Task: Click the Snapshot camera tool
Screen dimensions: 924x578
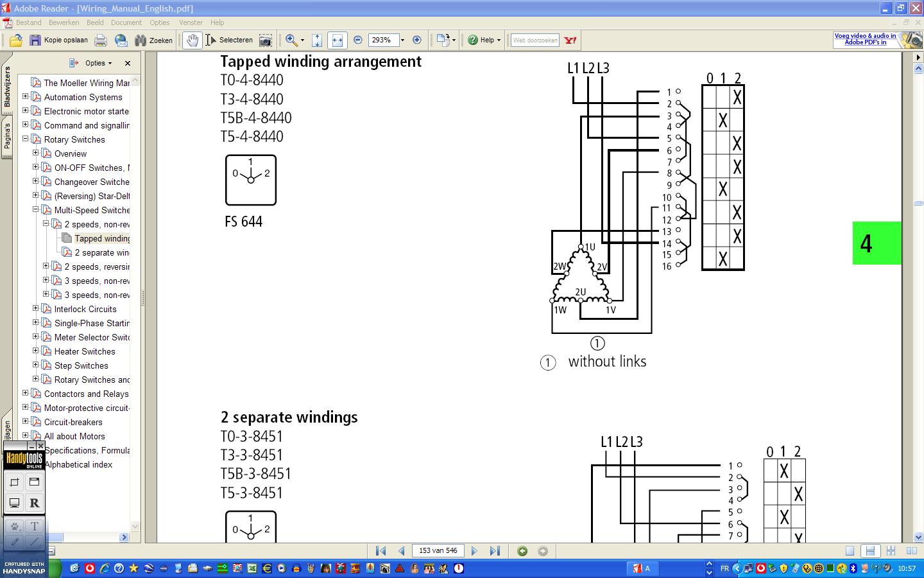Action: tap(265, 40)
